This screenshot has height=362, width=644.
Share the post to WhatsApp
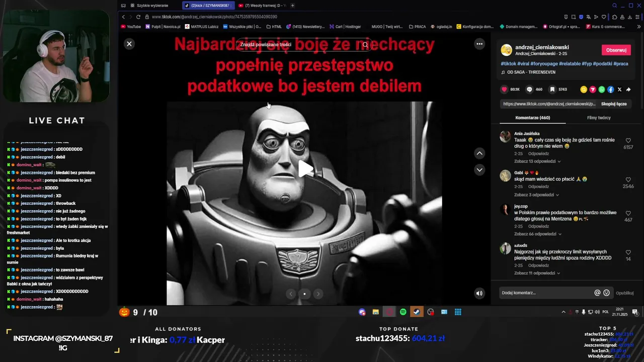[602, 89]
